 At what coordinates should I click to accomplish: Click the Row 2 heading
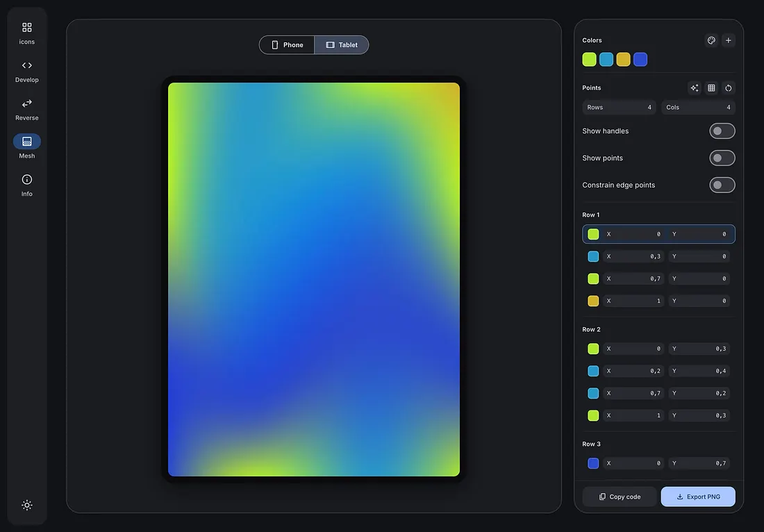click(592, 329)
